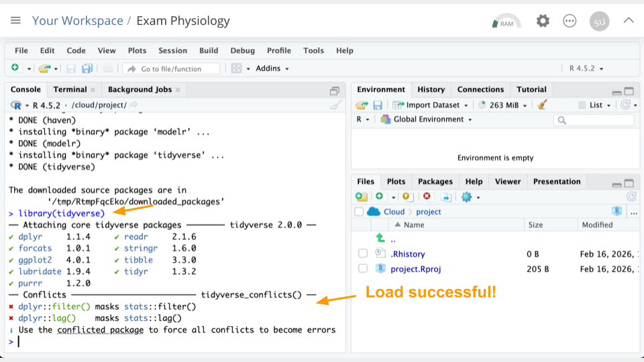Switch to the Packages tab
The height and width of the screenshot is (362, 644).
click(435, 182)
